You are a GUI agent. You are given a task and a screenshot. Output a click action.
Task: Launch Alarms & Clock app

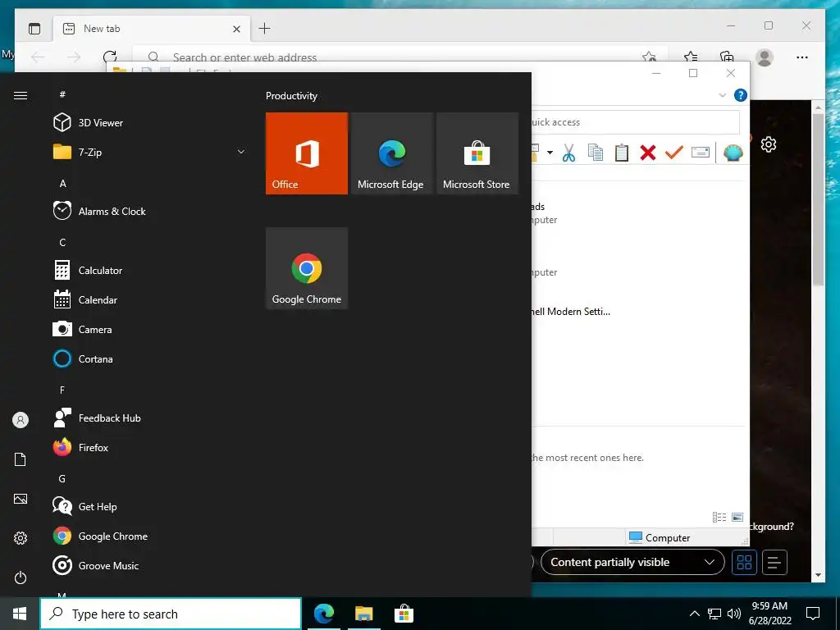(99, 211)
